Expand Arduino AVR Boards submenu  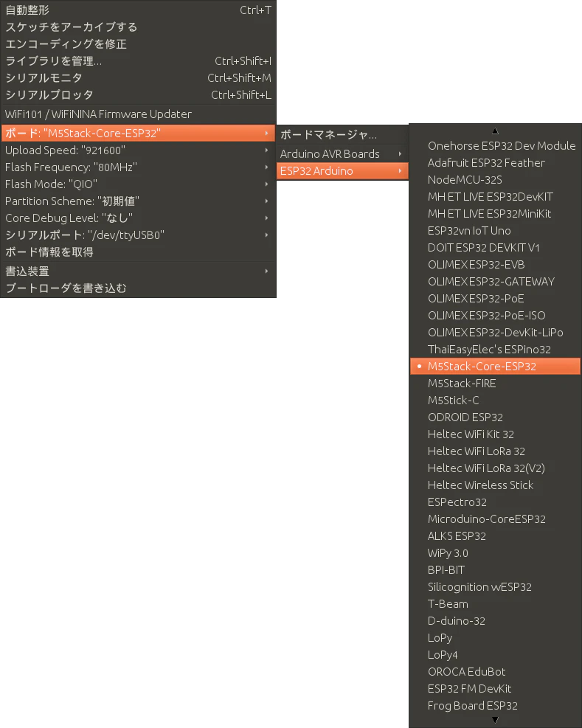pyautogui.click(x=342, y=154)
